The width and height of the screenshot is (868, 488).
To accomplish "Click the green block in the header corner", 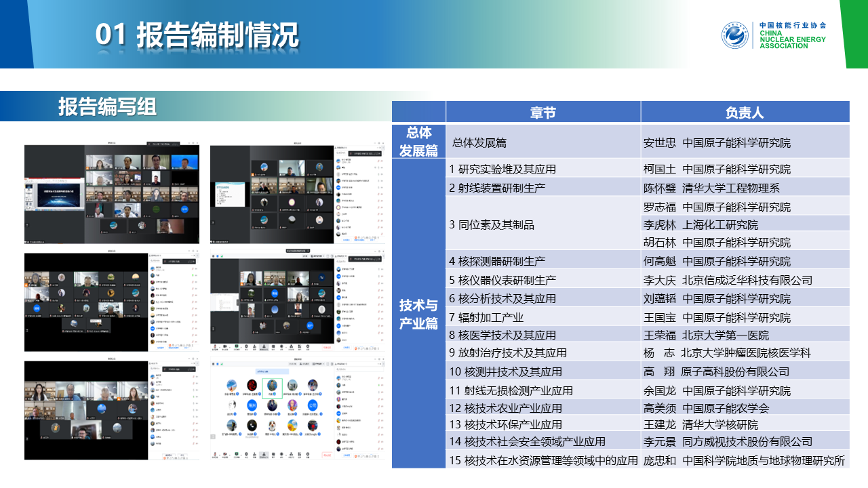I will point(854,34).
